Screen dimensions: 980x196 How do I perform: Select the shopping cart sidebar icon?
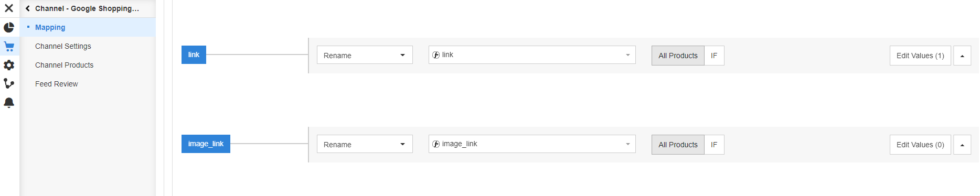[9, 46]
